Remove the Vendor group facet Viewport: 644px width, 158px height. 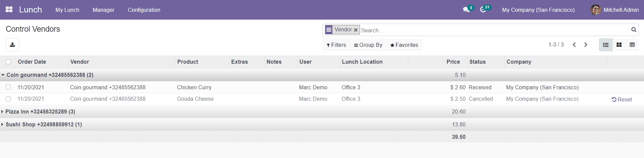(356, 30)
